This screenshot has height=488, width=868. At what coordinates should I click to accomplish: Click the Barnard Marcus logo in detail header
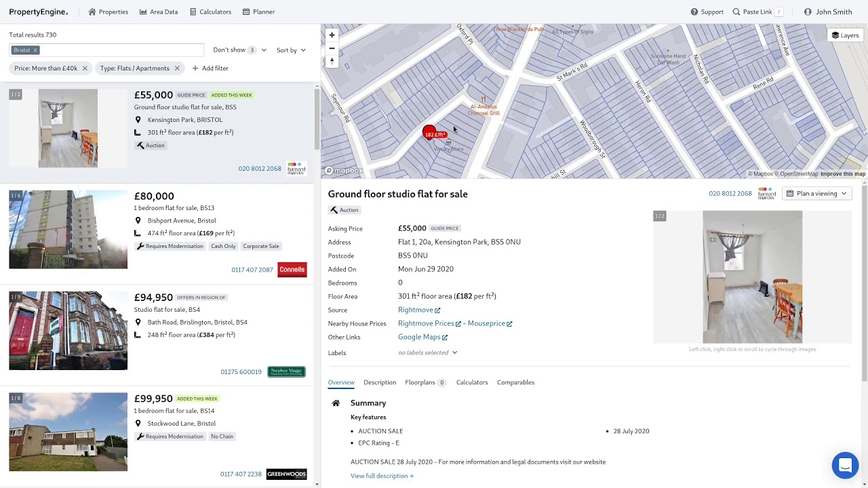766,194
